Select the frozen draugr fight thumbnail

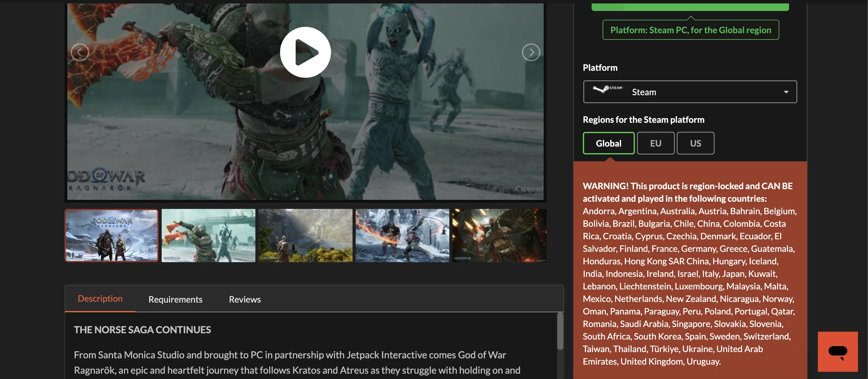click(208, 235)
